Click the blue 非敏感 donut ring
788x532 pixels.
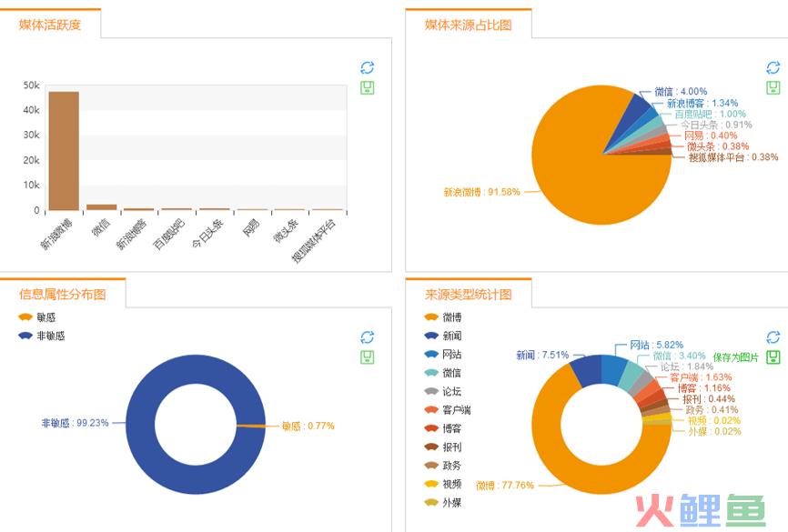pos(141,425)
